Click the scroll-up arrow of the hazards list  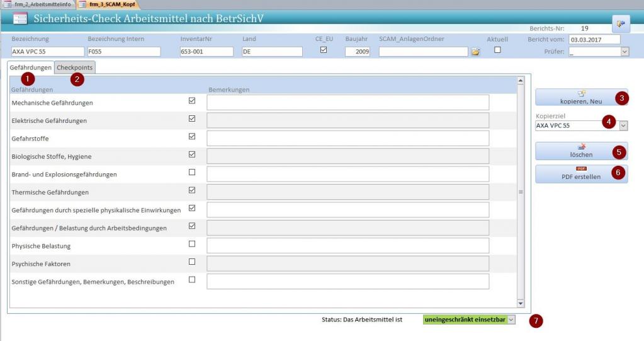521,81
